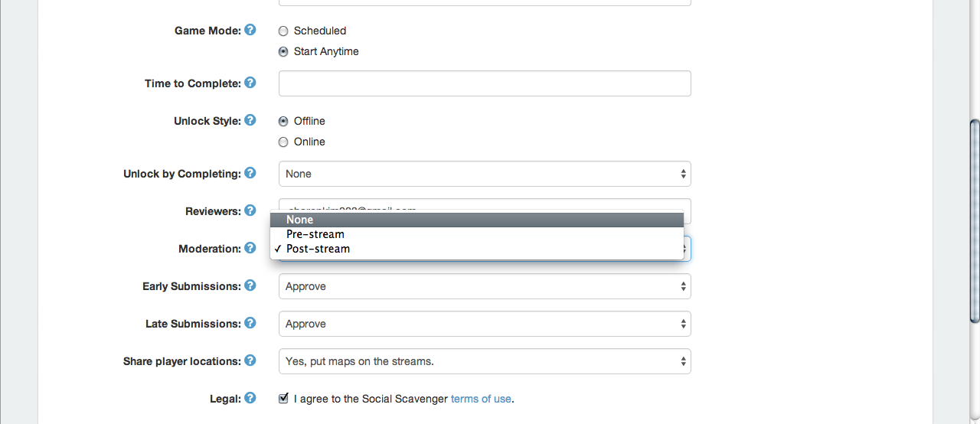Select the Scheduled game mode radio
This screenshot has width=980, height=424.
click(283, 31)
